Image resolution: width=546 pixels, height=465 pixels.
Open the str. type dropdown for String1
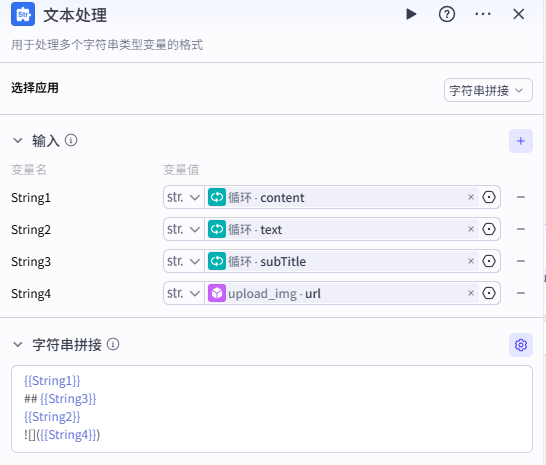coord(184,197)
